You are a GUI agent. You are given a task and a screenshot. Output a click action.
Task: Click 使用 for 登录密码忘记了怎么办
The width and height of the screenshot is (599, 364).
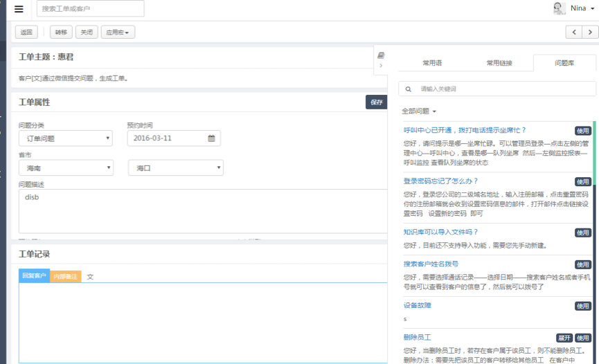tap(583, 182)
